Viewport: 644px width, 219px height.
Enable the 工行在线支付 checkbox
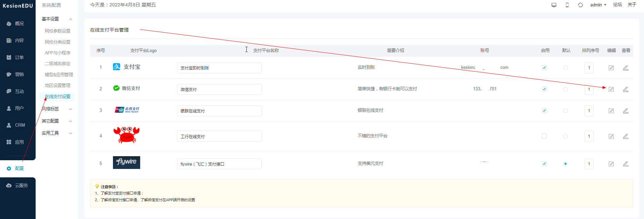[x=544, y=136]
